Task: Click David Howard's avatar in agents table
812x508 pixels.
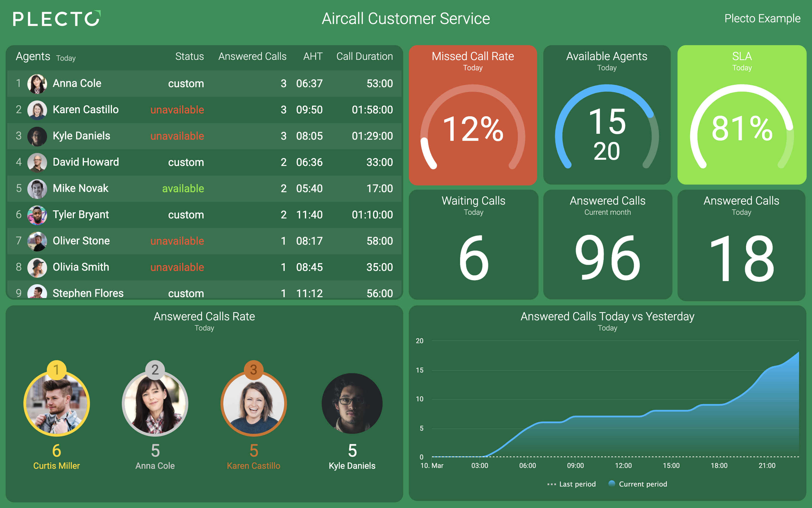Action: (x=37, y=162)
